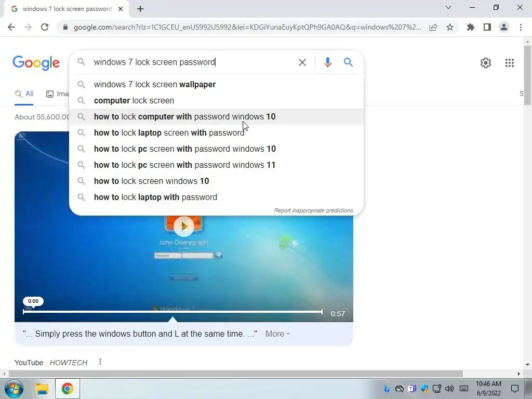
Task: Open File Explorer from taskbar
Action: coord(42,389)
